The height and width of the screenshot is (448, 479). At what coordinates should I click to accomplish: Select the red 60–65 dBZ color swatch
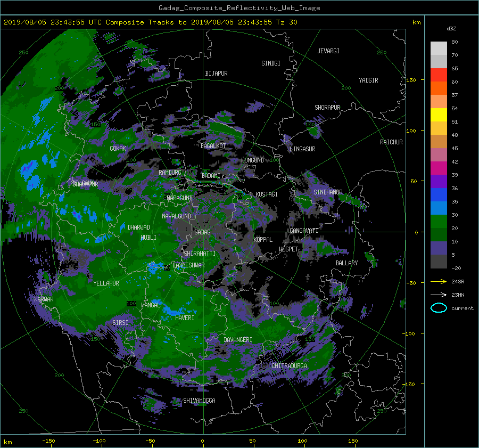(x=439, y=75)
